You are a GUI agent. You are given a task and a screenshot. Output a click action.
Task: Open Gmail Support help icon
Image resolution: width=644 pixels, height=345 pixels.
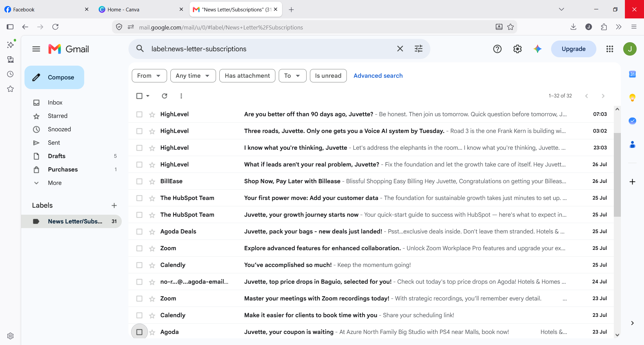497,49
